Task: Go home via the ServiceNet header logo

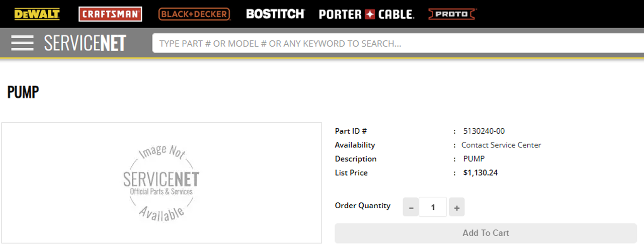Action: (x=85, y=43)
